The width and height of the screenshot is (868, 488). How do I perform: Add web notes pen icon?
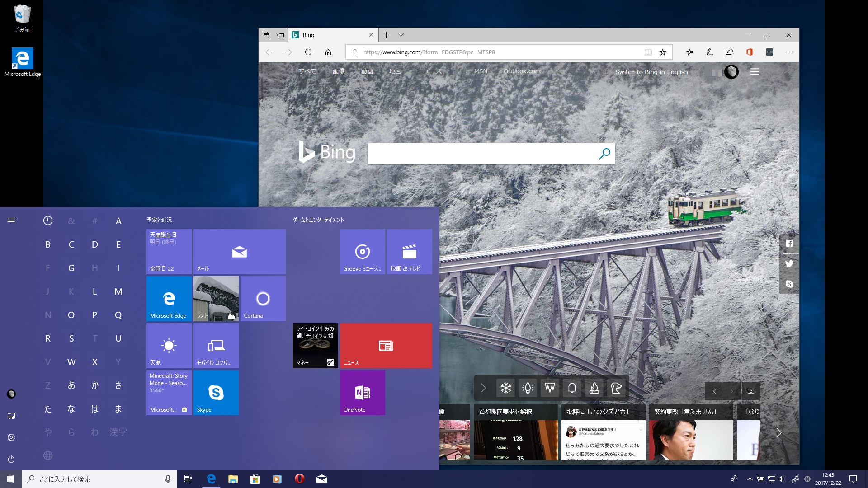(710, 52)
